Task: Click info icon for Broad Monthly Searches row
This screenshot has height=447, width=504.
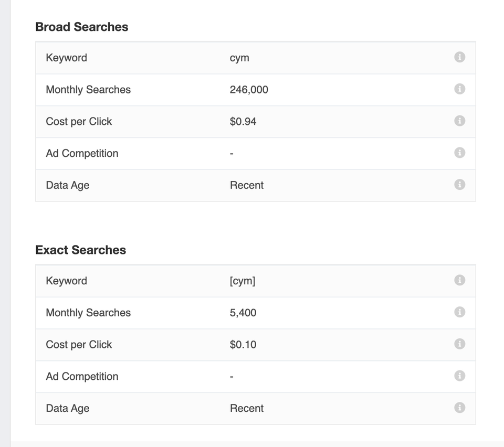Action: point(459,89)
